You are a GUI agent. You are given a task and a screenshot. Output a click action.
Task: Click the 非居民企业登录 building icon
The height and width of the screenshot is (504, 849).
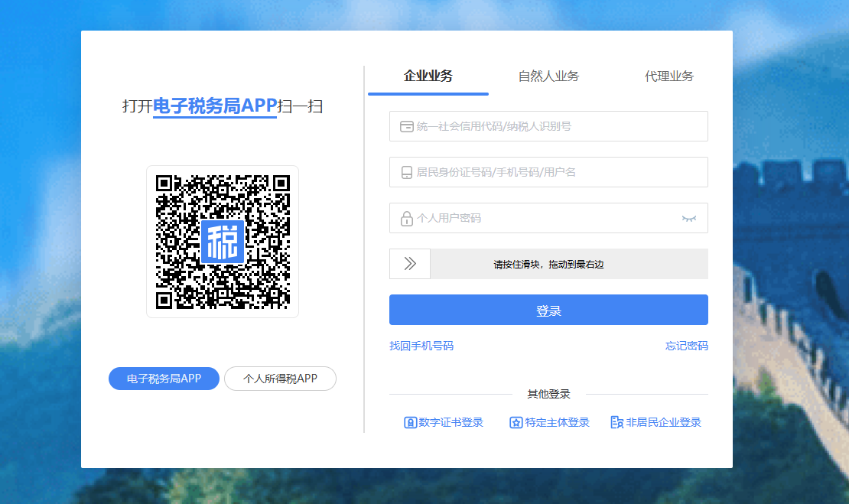click(616, 423)
